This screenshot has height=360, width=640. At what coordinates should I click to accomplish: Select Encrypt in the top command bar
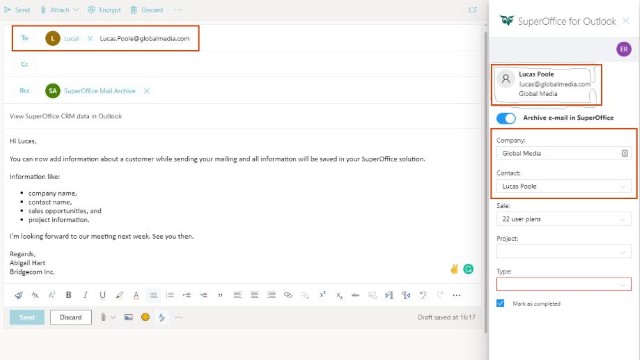104,10
